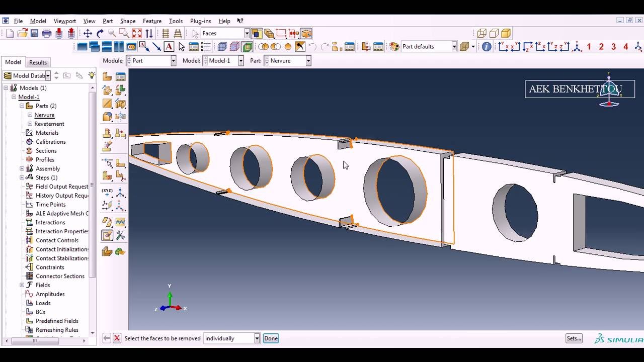Open the Model Database tree dropdown
The width and height of the screenshot is (644, 362).
point(48,75)
